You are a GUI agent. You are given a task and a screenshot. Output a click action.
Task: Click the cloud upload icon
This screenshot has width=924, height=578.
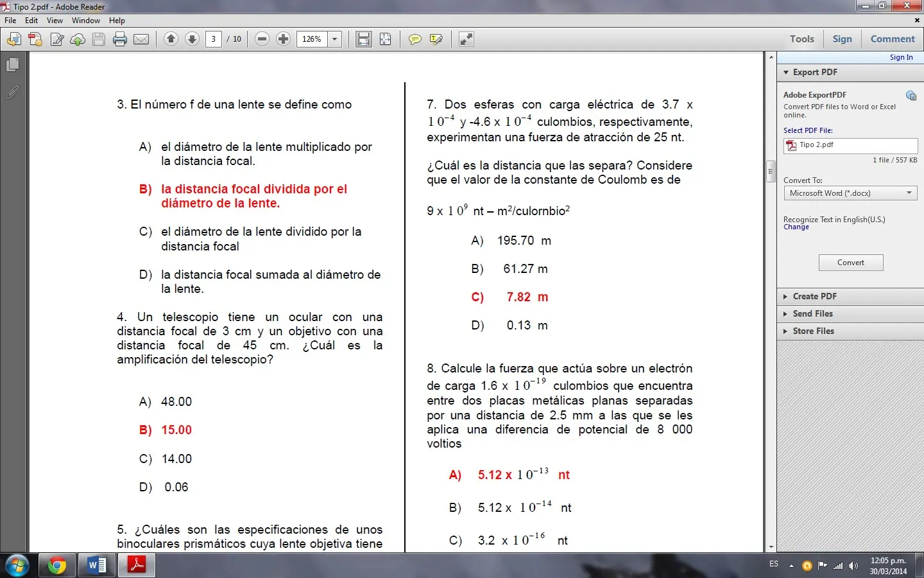point(78,39)
